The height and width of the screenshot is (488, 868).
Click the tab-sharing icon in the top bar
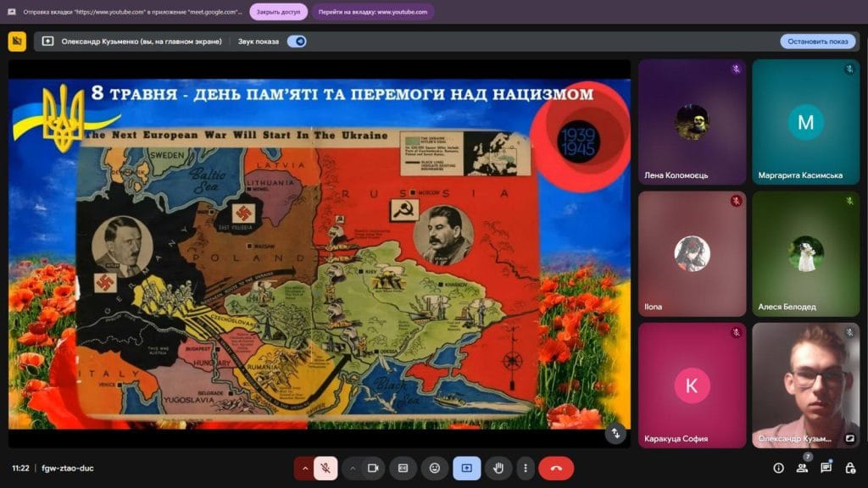[12, 12]
